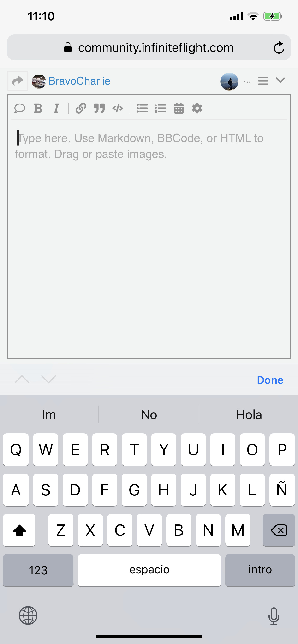The image size is (298, 644).
Task: Focus the reply text area
Action: coord(149,239)
